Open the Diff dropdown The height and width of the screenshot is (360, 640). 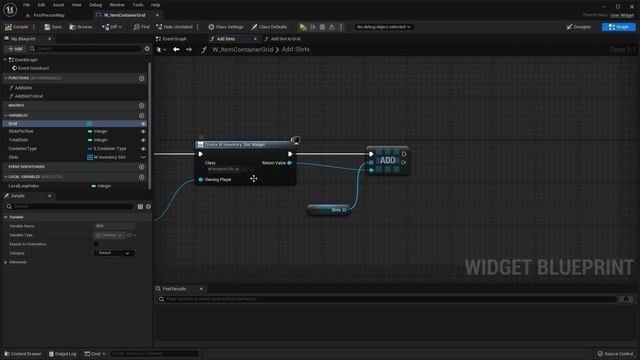point(112,27)
